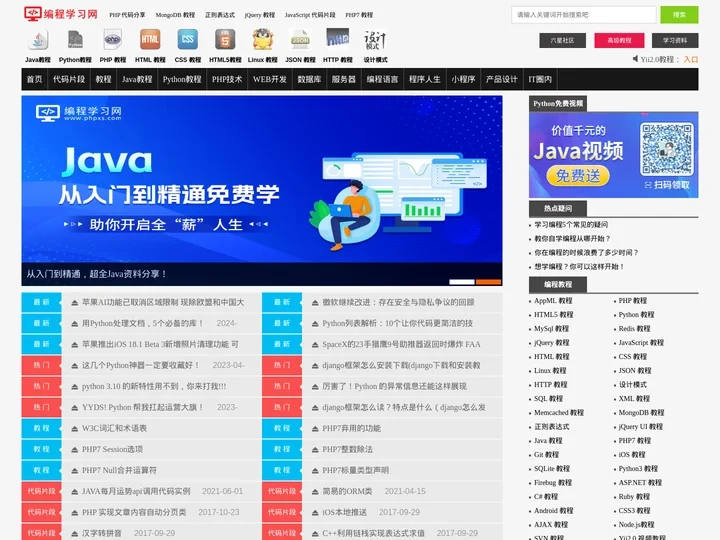Open article 用Python处理文档，5个必备的库
The width and height of the screenshot is (720, 540).
coord(143,323)
